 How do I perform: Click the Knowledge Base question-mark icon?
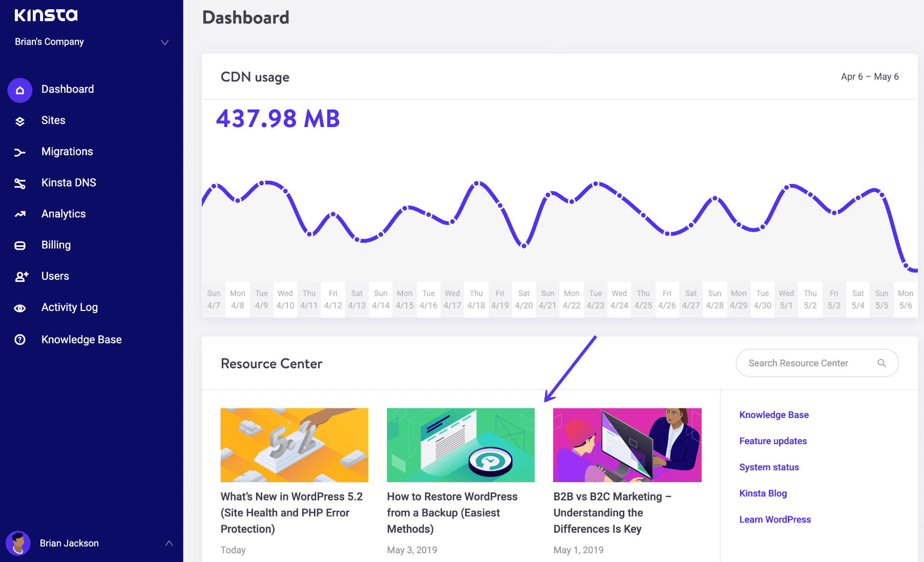click(19, 339)
